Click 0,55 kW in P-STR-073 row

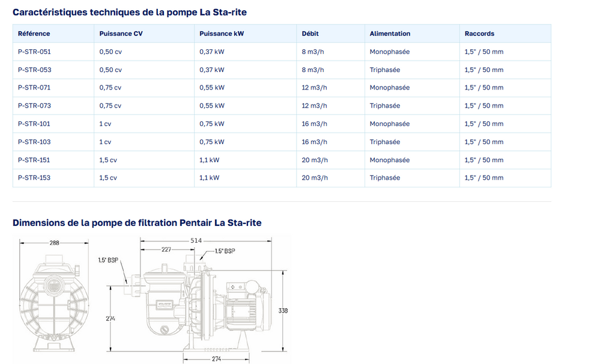point(212,106)
